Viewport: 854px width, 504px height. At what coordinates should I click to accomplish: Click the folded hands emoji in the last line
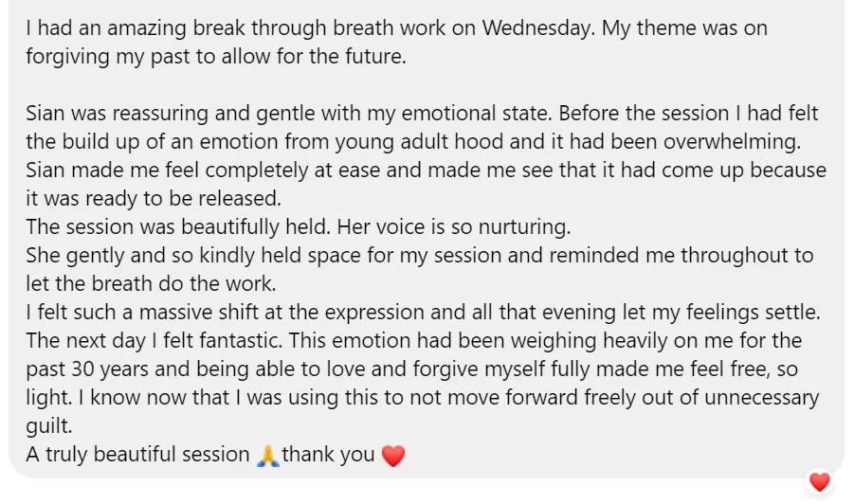coord(267,456)
